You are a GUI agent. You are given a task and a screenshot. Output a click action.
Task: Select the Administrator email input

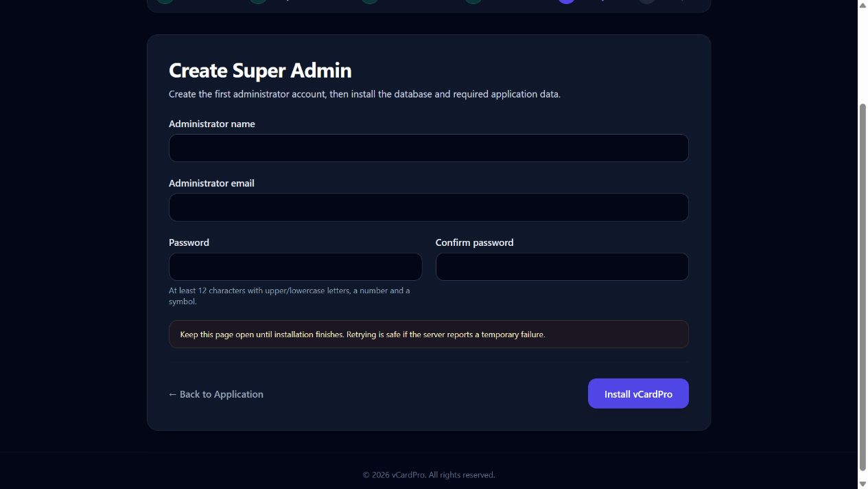[x=428, y=207]
